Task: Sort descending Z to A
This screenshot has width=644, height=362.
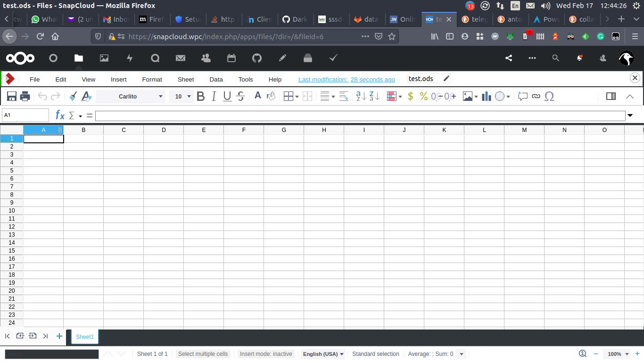Action: [375, 97]
